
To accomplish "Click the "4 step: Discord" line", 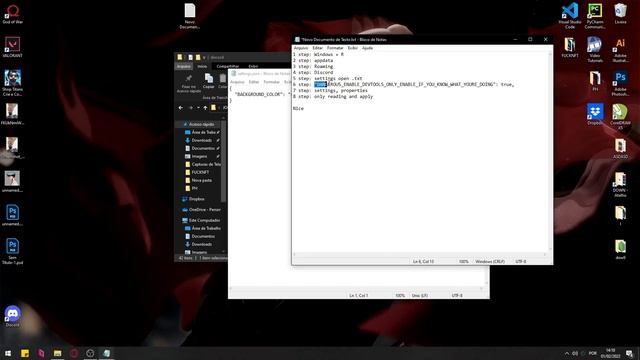I will 313,72.
